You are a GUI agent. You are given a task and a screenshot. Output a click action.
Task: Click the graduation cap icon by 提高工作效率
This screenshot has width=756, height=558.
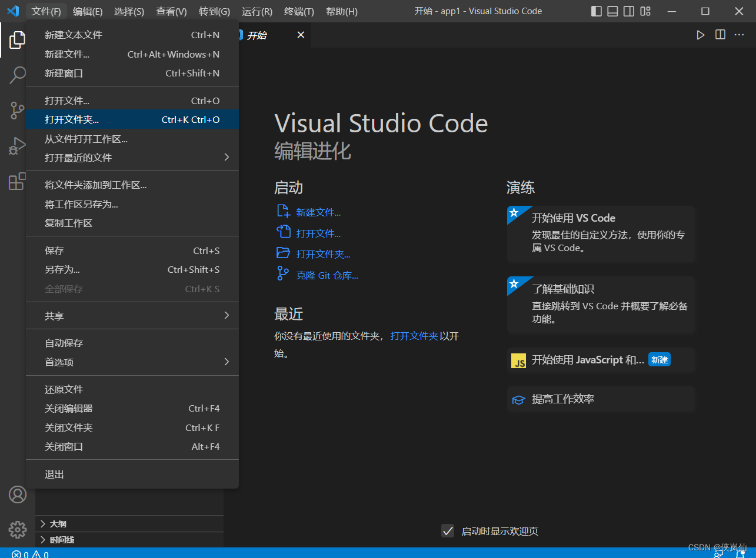518,400
